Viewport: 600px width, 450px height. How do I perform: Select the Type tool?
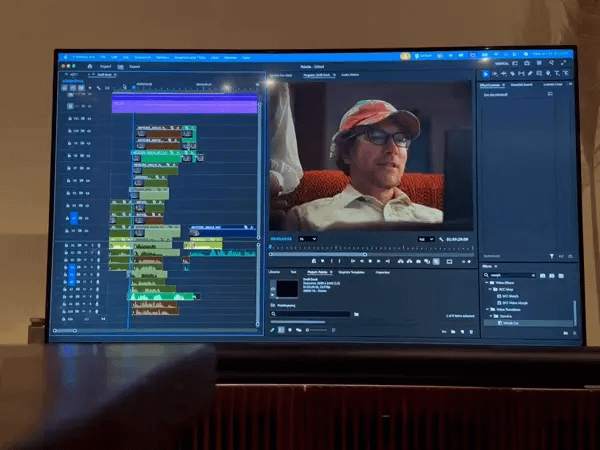pos(557,73)
